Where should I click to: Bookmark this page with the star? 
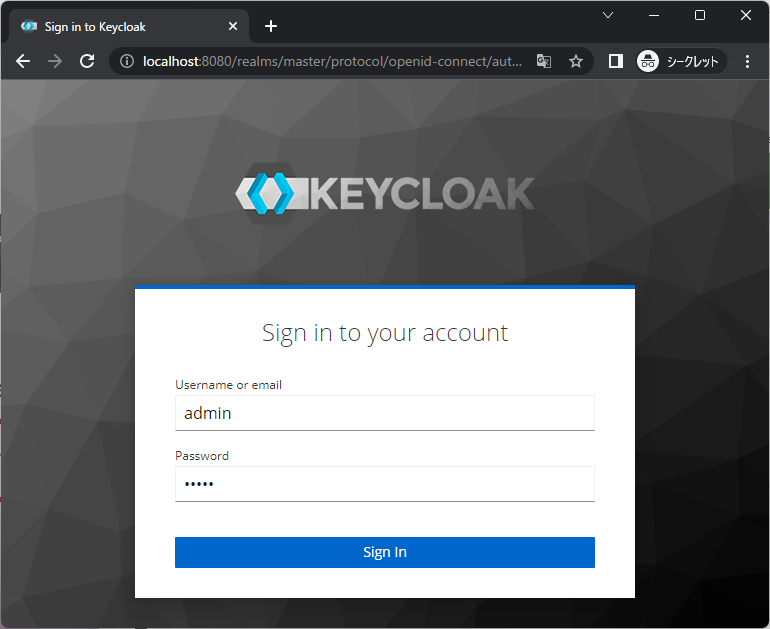pyautogui.click(x=576, y=61)
